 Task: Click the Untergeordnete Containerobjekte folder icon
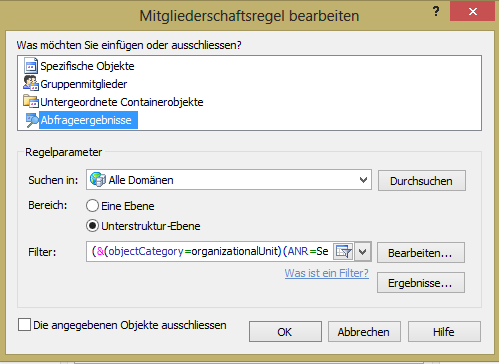(x=31, y=101)
